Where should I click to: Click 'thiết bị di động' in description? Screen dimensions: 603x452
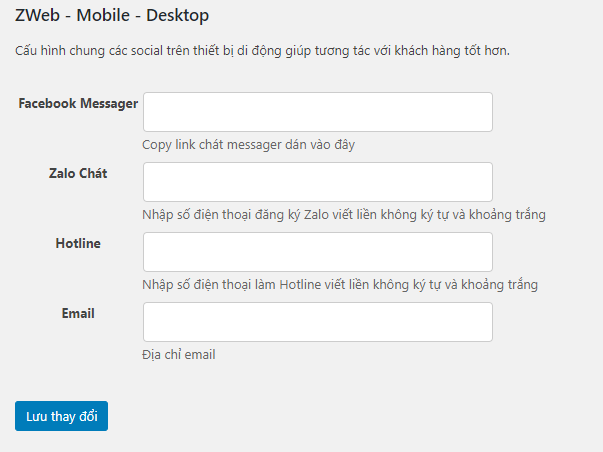237,51
